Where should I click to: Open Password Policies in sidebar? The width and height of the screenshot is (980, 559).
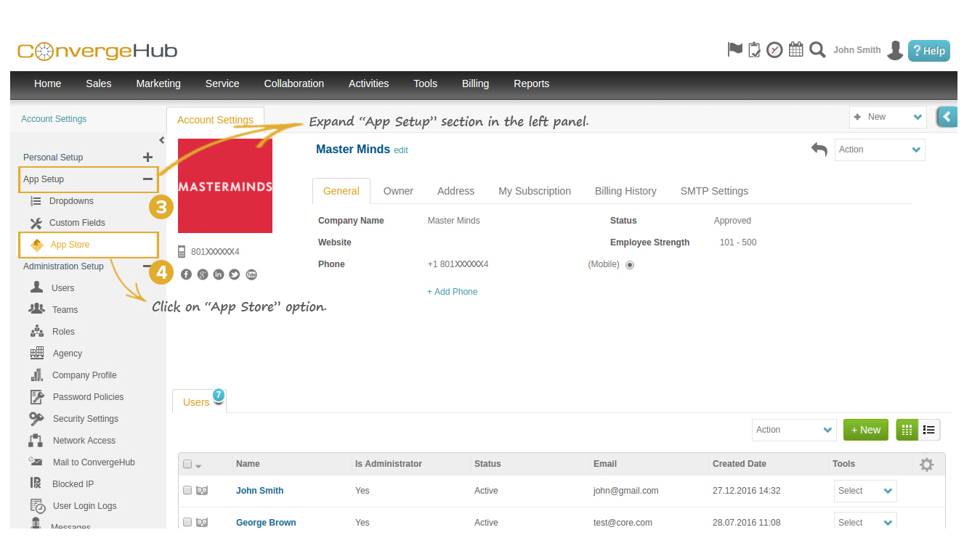click(x=88, y=397)
